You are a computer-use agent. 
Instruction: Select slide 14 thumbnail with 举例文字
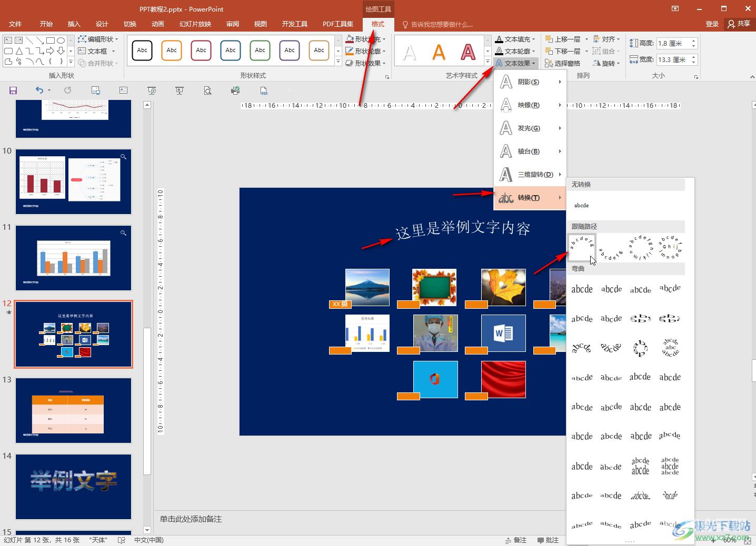[x=74, y=487]
